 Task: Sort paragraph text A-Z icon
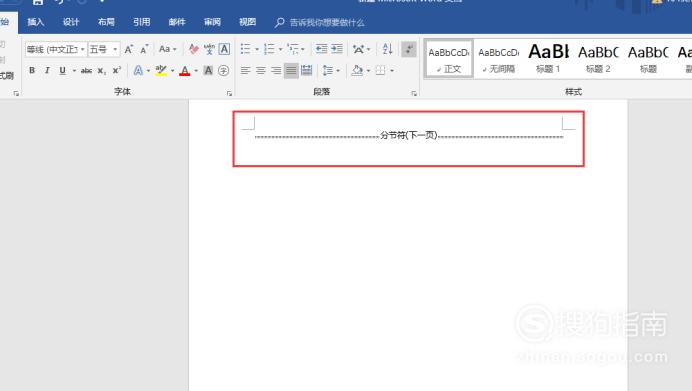(387, 49)
